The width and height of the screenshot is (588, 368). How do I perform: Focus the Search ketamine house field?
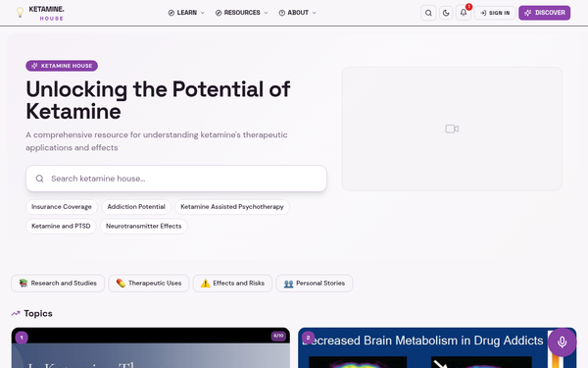pyautogui.click(x=176, y=179)
